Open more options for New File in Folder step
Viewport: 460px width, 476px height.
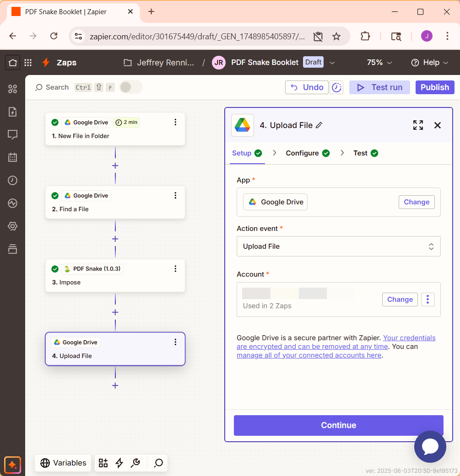pyautogui.click(x=175, y=122)
